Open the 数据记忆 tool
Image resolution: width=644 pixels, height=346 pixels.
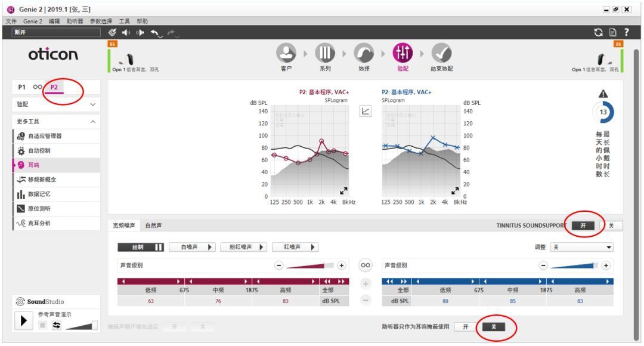57,194
